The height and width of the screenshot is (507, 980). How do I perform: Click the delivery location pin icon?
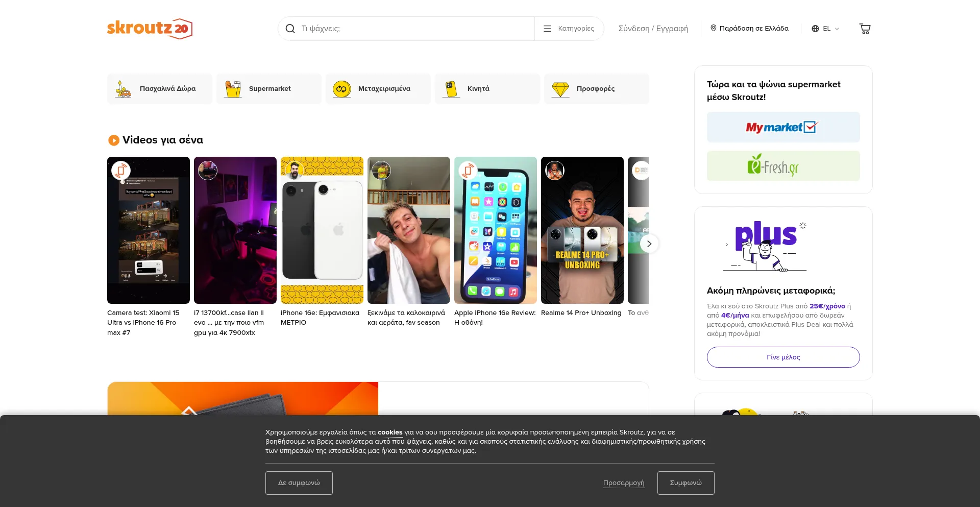714,28
